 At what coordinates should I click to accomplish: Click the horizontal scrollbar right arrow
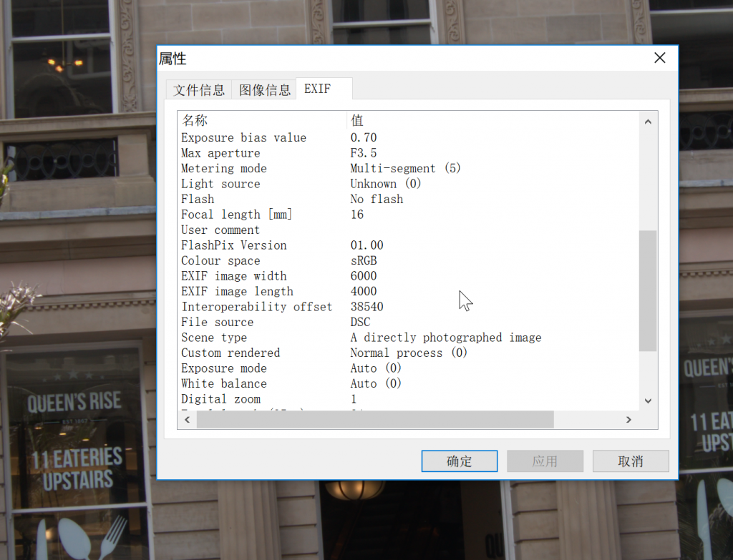coord(628,420)
